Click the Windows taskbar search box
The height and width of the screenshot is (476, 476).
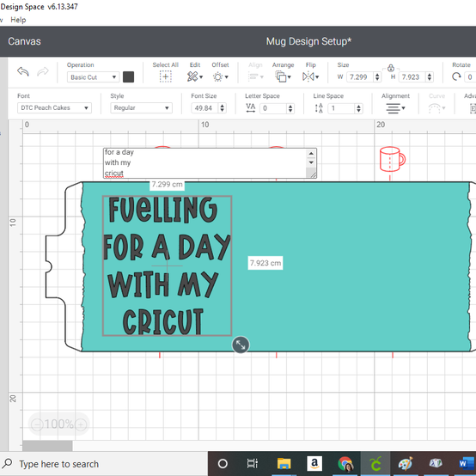104,464
